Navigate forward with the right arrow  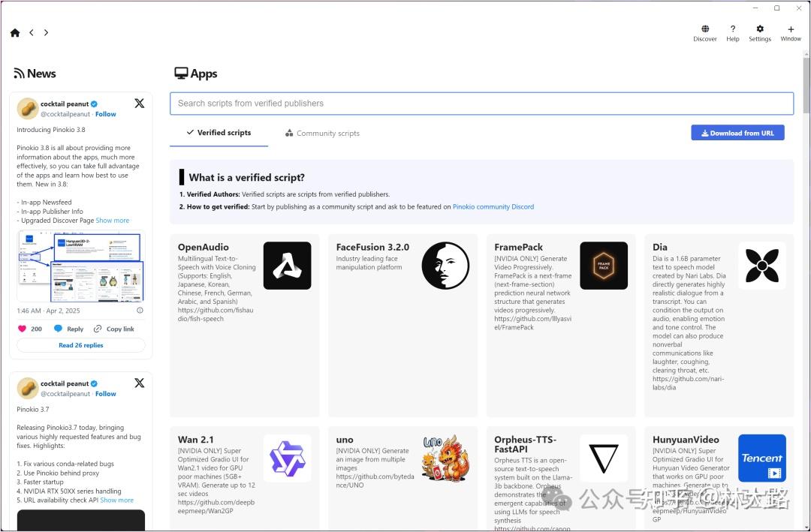point(46,32)
